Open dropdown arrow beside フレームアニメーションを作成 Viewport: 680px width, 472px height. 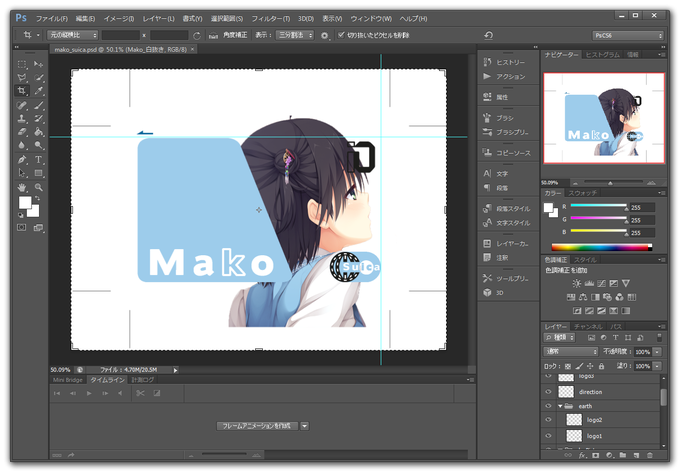[x=304, y=426]
